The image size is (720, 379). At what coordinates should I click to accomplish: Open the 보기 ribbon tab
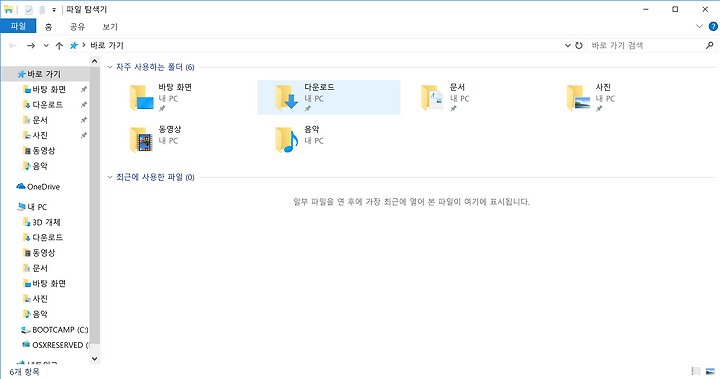point(110,27)
